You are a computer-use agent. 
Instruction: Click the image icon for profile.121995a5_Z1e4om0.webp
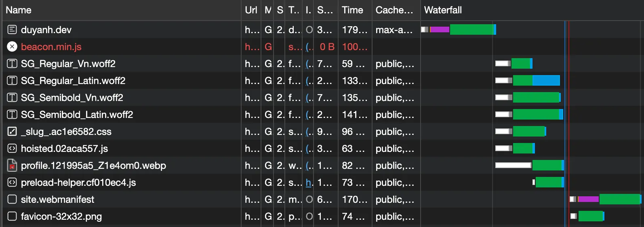click(x=12, y=166)
